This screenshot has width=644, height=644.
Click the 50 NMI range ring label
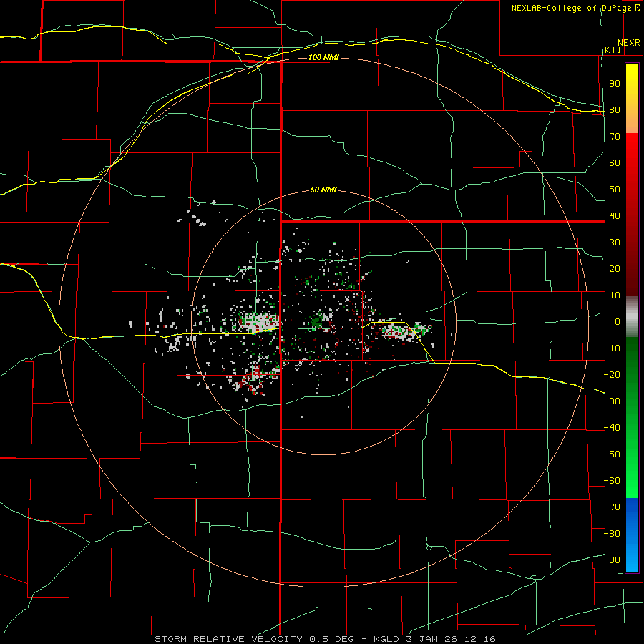(x=323, y=190)
